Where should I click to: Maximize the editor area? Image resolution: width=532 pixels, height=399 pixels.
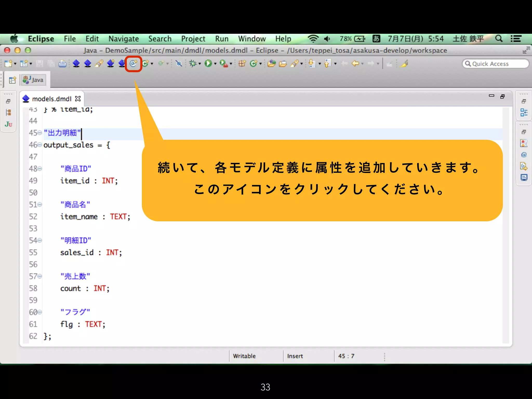tap(503, 96)
